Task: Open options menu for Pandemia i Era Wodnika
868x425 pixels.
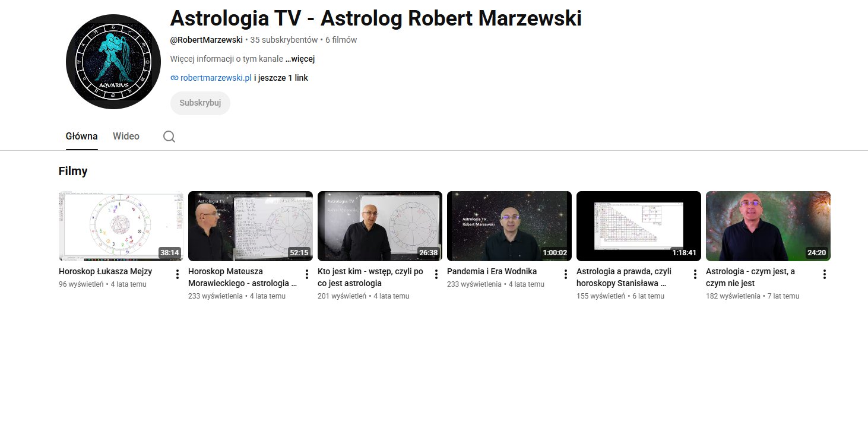Action: pyautogui.click(x=566, y=274)
